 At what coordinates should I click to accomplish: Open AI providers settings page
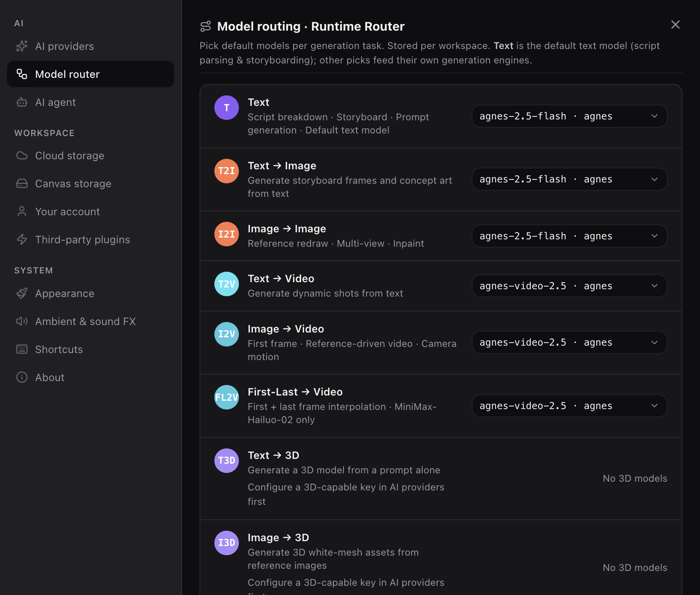[x=91, y=46]
